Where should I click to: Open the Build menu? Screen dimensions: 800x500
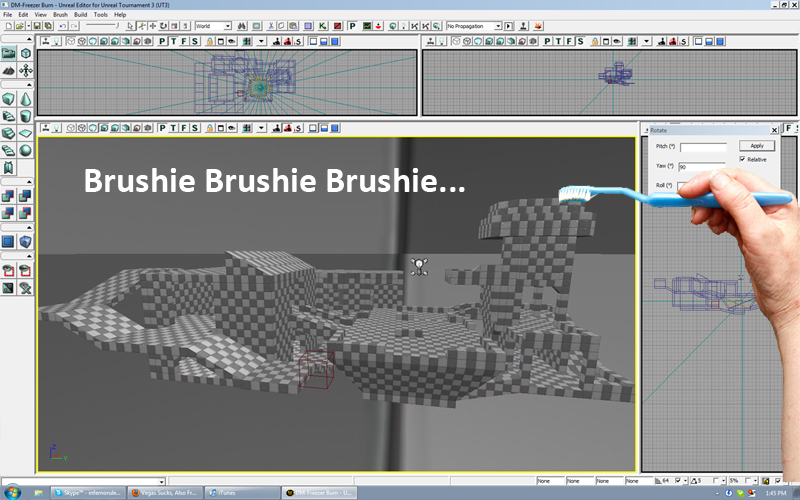click(x=81, y=15)
